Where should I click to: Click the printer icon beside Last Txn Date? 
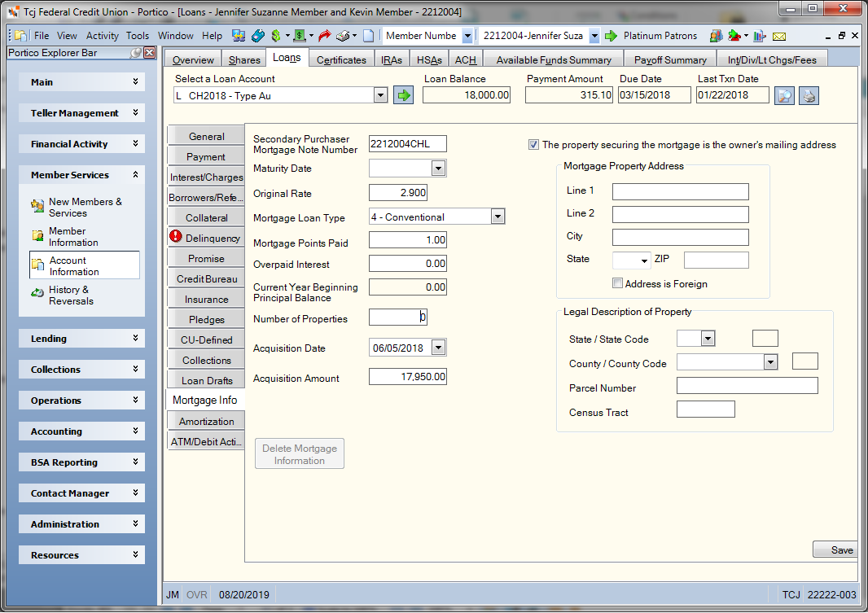click(x=809, y=96)
